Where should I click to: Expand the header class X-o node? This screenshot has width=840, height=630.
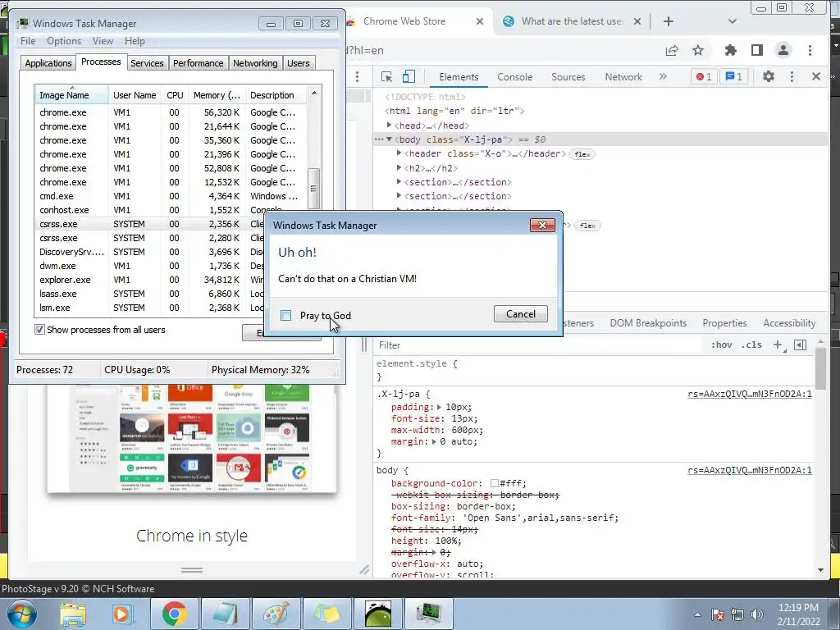click(399, 153)
